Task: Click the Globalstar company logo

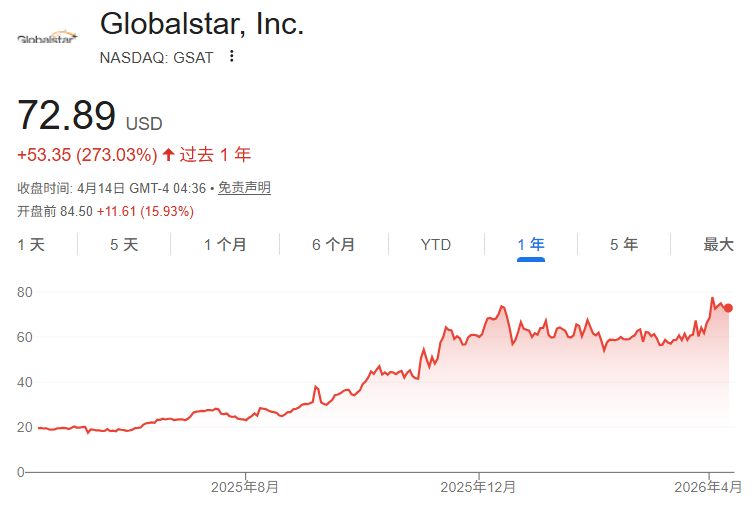Action: click(46, 39)
